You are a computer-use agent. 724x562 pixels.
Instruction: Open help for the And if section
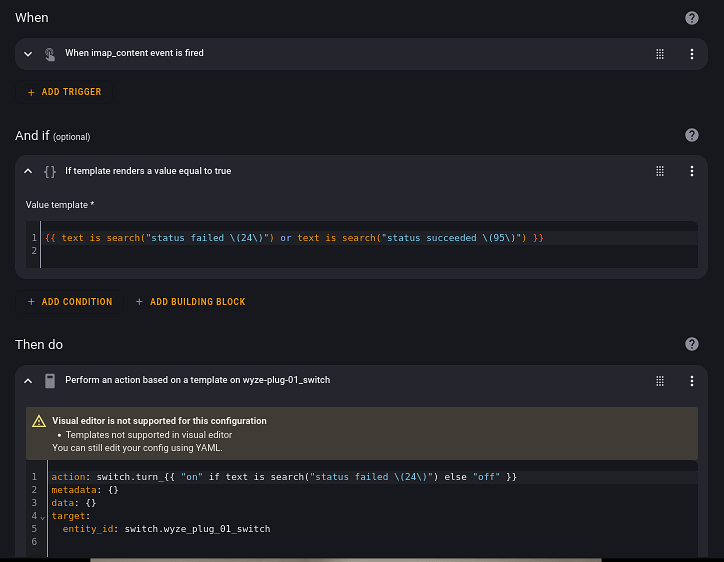coord(691,135)
